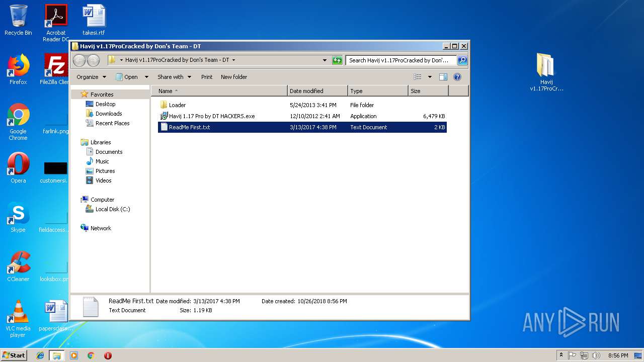Image resolution: width=644 pixels, height=362 pixels.
Task: Click the Print toolbar button
Action: [207, 77]
